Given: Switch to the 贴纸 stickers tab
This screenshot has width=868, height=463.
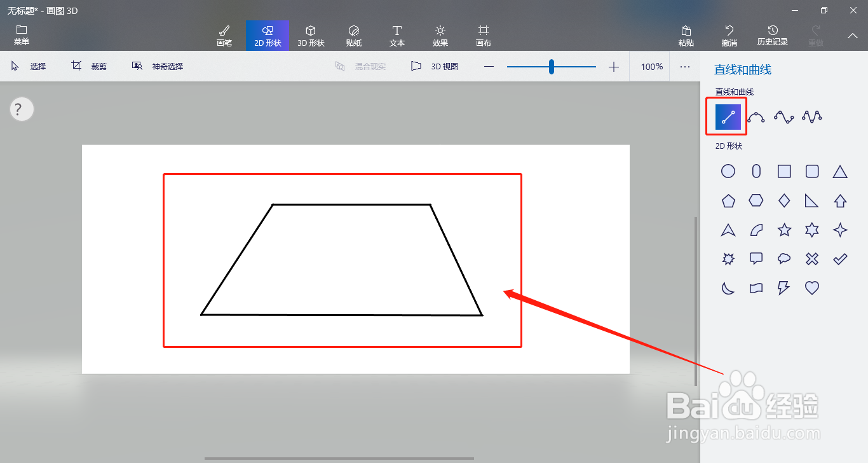Looking at the screenshot, I should coord(354,36).
